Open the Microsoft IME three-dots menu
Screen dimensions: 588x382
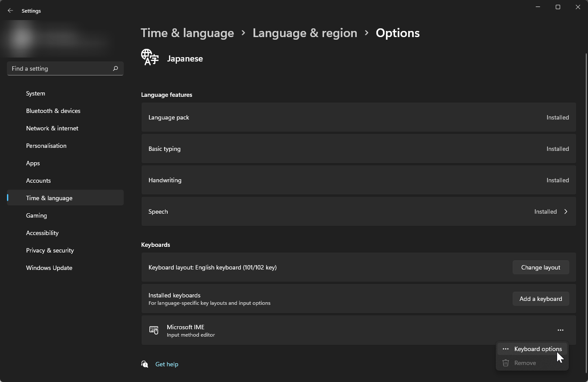[x=560, y=330]
